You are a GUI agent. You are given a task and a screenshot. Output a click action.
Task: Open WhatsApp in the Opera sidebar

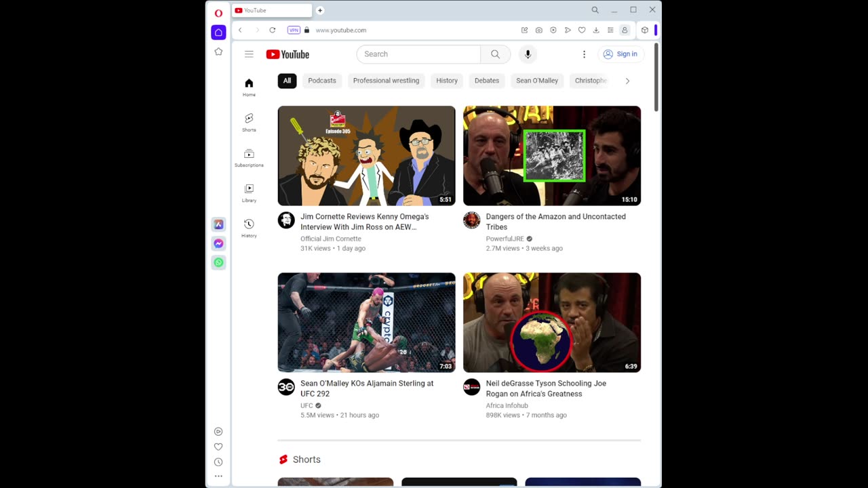(218, 262)
